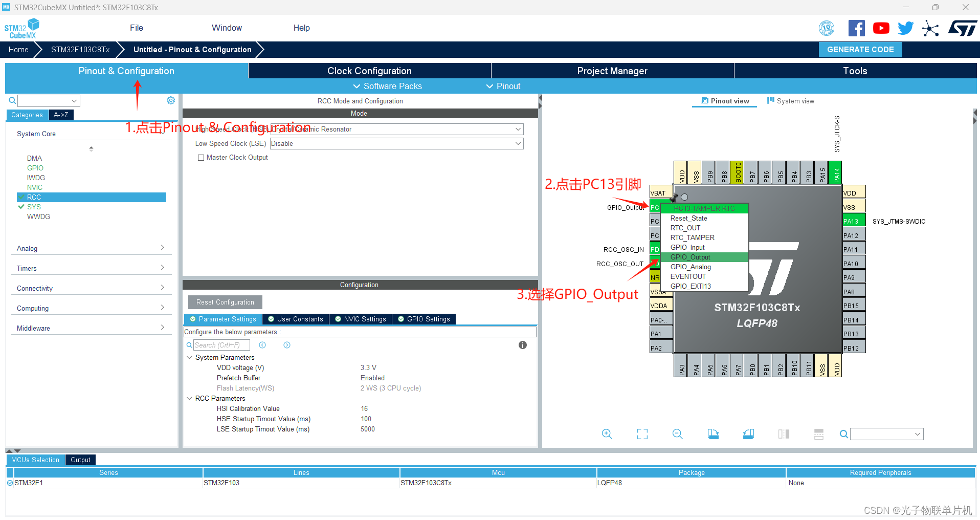This screenshot has width=980, height=520.
Task: Go to next parameter search result
Action: (x=287, y=345)
